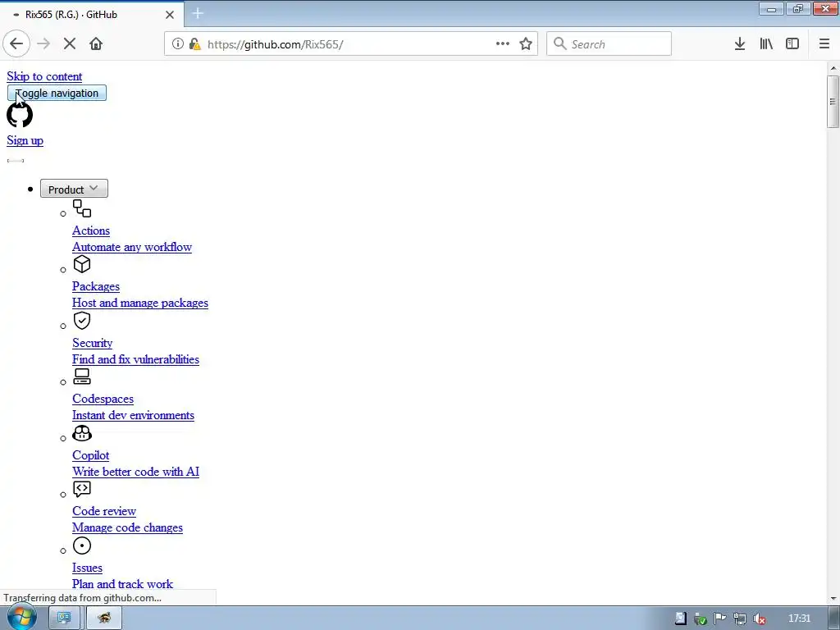Open the browser home page
Image resolution: width=840 pixels, height=630 pixels.
(x=96, y=44)
